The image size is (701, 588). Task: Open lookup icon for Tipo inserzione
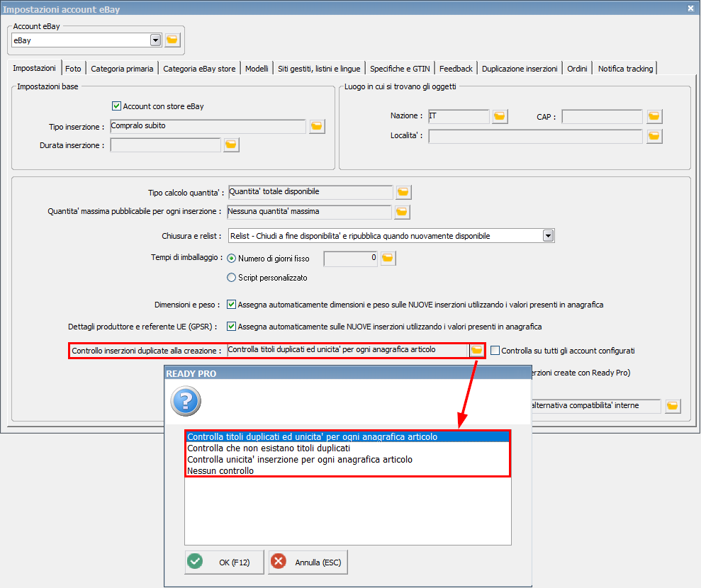317,126
